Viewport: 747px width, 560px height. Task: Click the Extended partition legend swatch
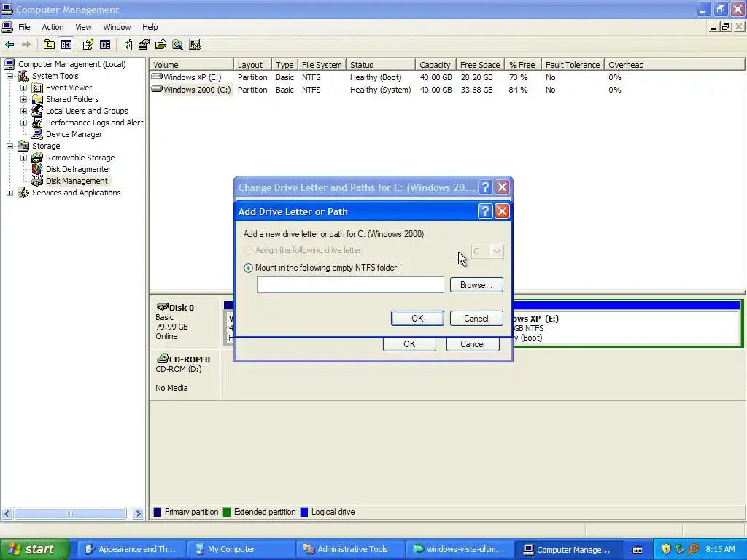(x=227, y=513)
